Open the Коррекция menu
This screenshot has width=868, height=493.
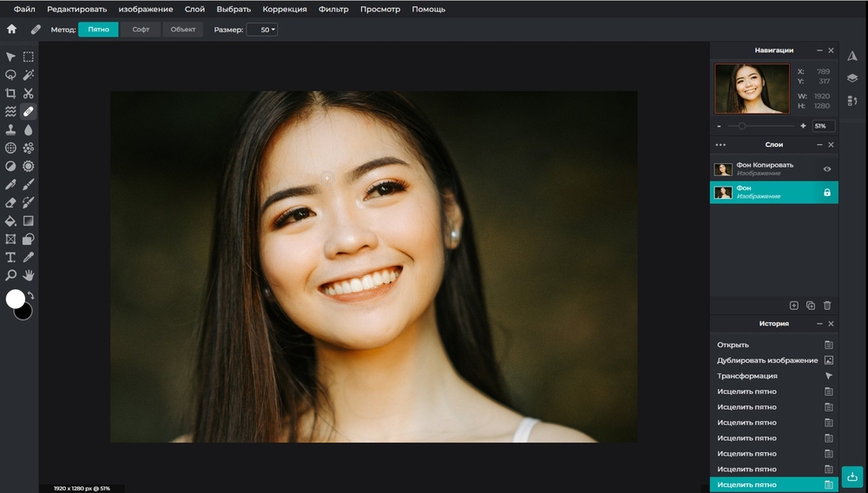pos(285,10)
